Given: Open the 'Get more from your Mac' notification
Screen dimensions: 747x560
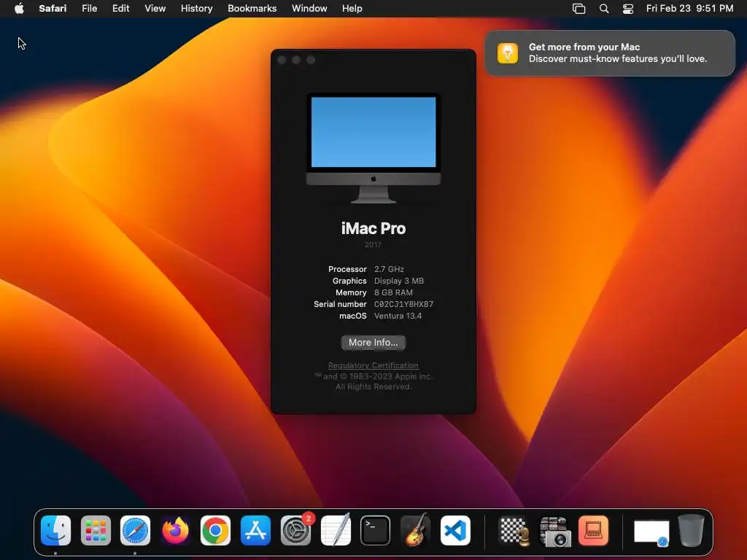Looking at the screenshot, I should click(x=610, y=52).
